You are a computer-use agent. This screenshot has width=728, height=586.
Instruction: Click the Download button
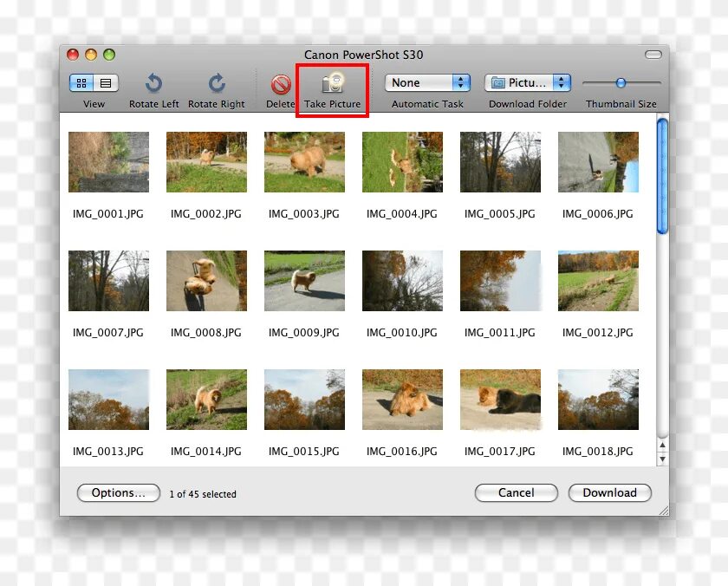(x=609, y=492)
